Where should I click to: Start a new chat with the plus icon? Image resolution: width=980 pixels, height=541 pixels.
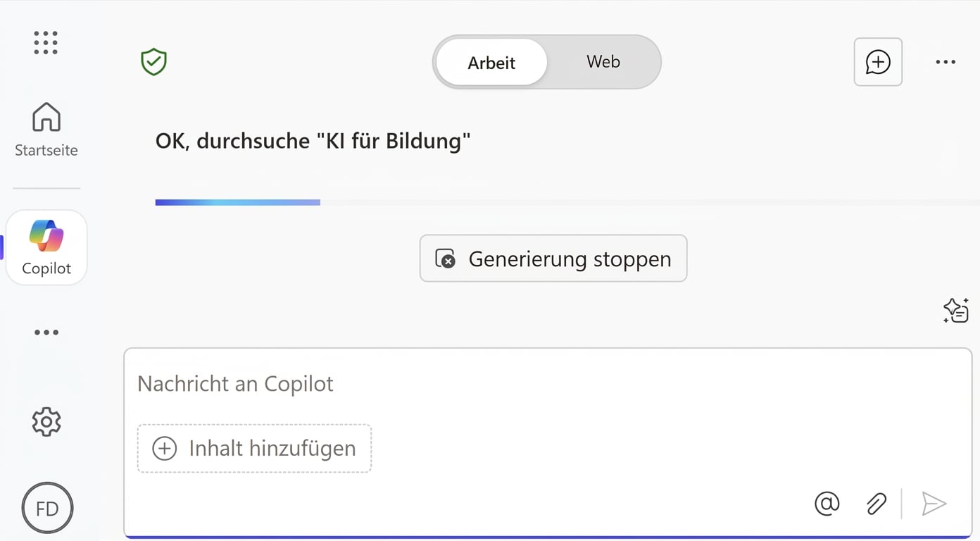tap(877, 62)
